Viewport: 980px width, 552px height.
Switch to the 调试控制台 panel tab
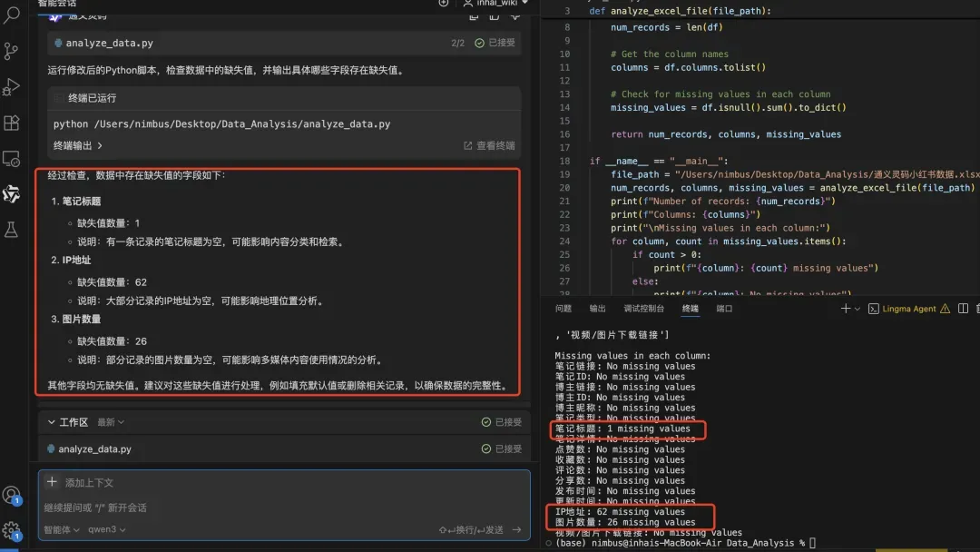643,308
